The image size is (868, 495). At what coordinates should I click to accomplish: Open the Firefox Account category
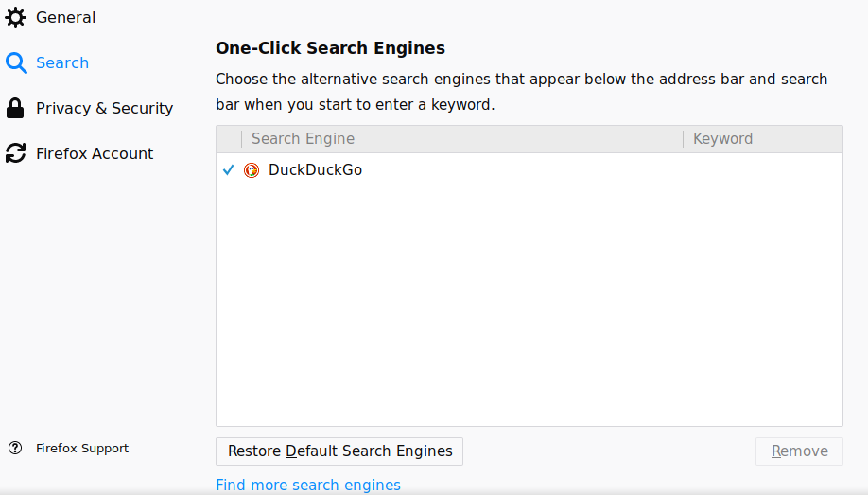click(x=95, y=153)
